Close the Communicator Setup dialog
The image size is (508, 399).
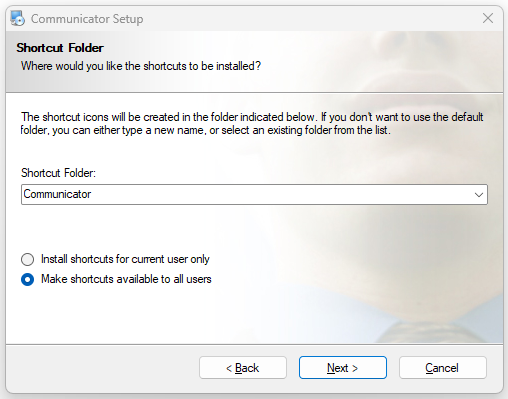click(488, 18)
